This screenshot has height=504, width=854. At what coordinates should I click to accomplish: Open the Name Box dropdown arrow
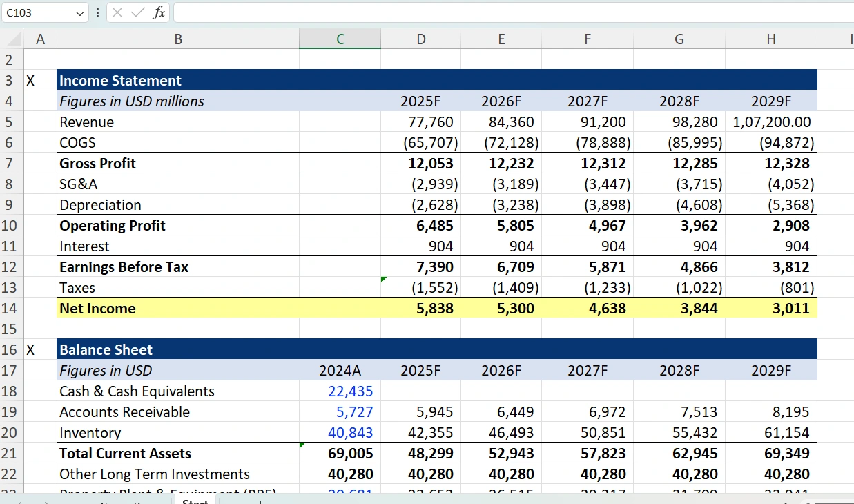click(x=80, y=12)
